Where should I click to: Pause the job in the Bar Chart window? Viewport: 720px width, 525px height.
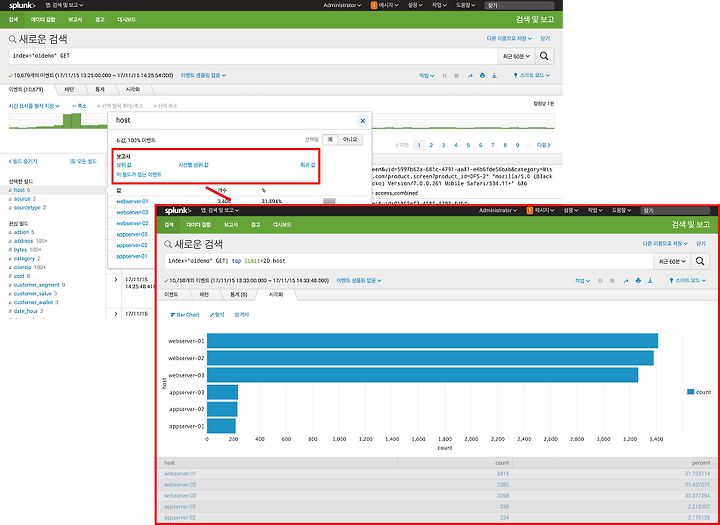point(600,280)
